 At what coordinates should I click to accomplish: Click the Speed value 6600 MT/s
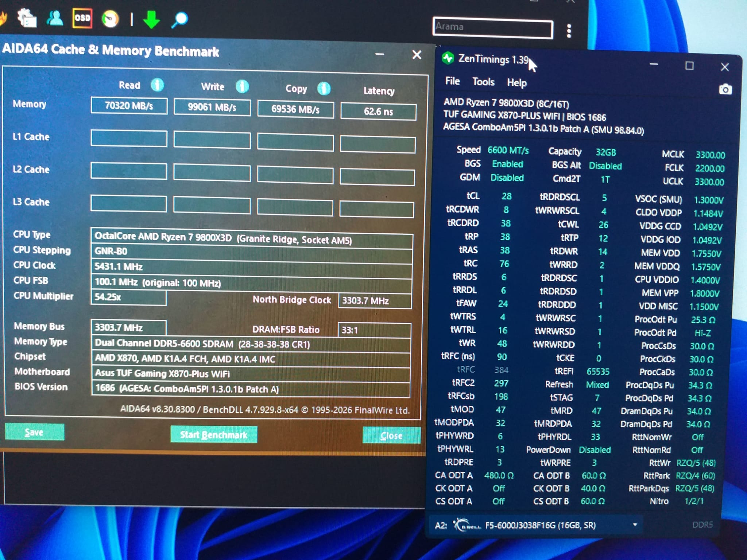point(508,150)
